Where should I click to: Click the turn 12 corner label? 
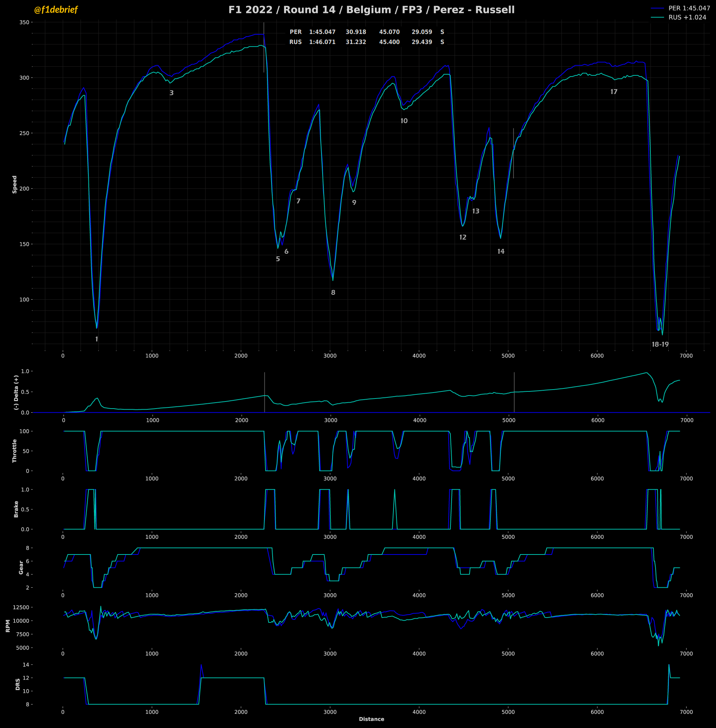[463, 237]
